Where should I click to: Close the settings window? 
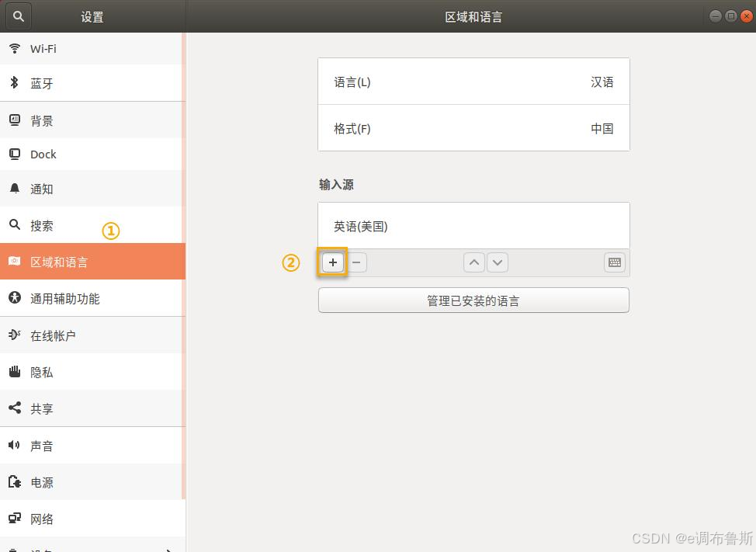[x=747, y=16]
